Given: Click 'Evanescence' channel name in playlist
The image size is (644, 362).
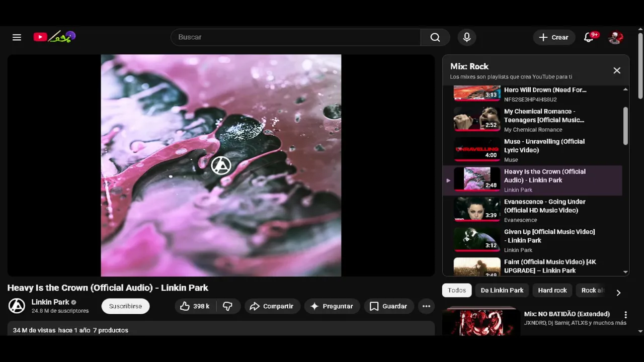Looking at the screenshot, I should click(521, 220).
